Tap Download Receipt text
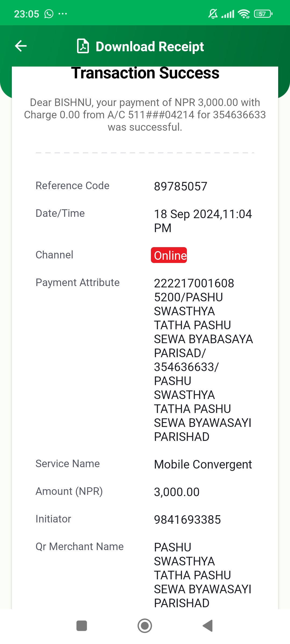 click(x=150, y=46)
